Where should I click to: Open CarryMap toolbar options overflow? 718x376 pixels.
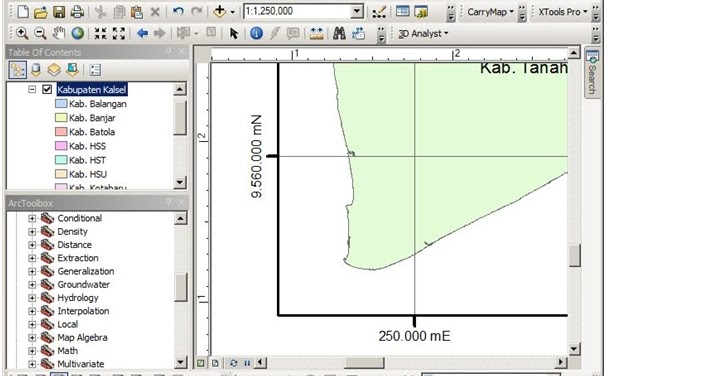(522, 14)
